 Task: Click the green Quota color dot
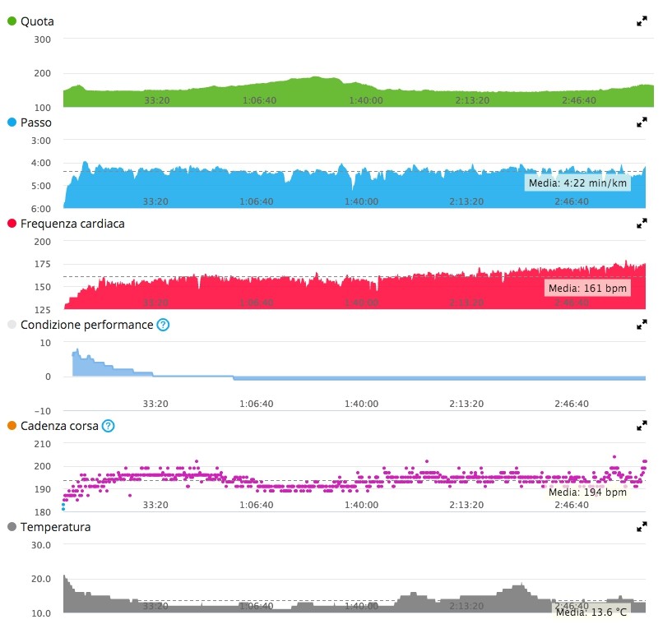tap(12, 21)
